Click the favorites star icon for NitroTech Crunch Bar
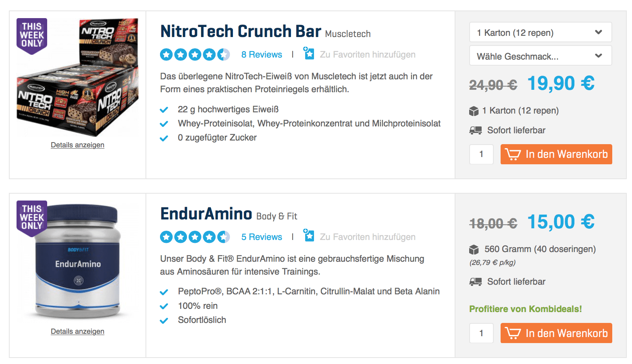632x364 pixels. coord(309,54)
